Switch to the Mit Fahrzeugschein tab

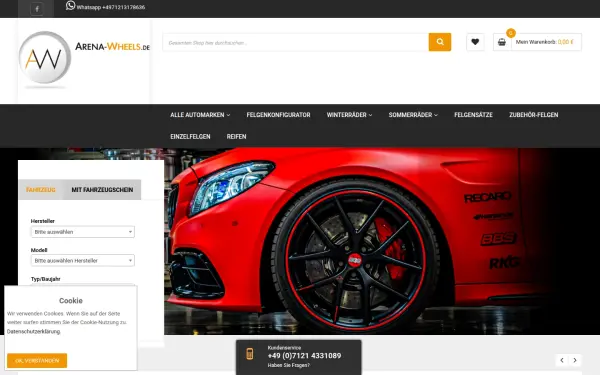[102, 190]
